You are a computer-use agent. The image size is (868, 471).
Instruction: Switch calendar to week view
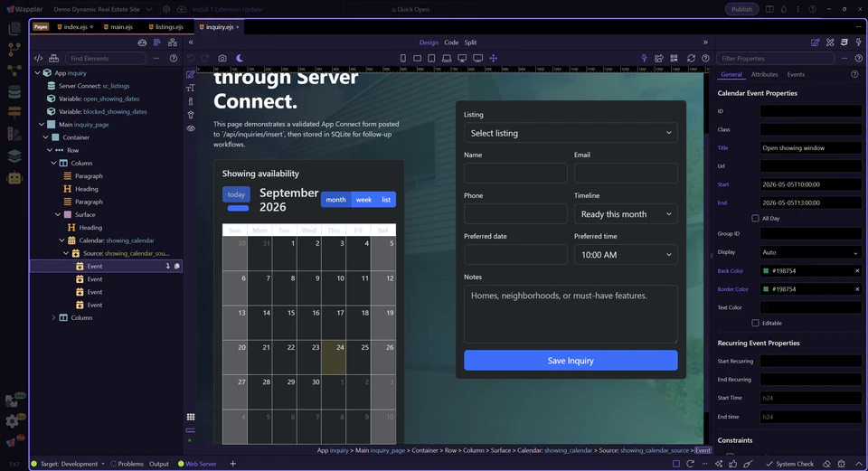(363, 200)
